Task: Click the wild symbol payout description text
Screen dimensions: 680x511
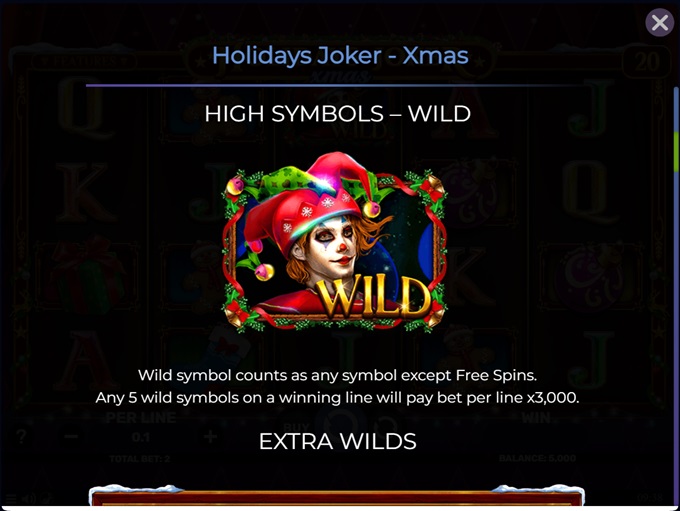Action: (337, 386)
